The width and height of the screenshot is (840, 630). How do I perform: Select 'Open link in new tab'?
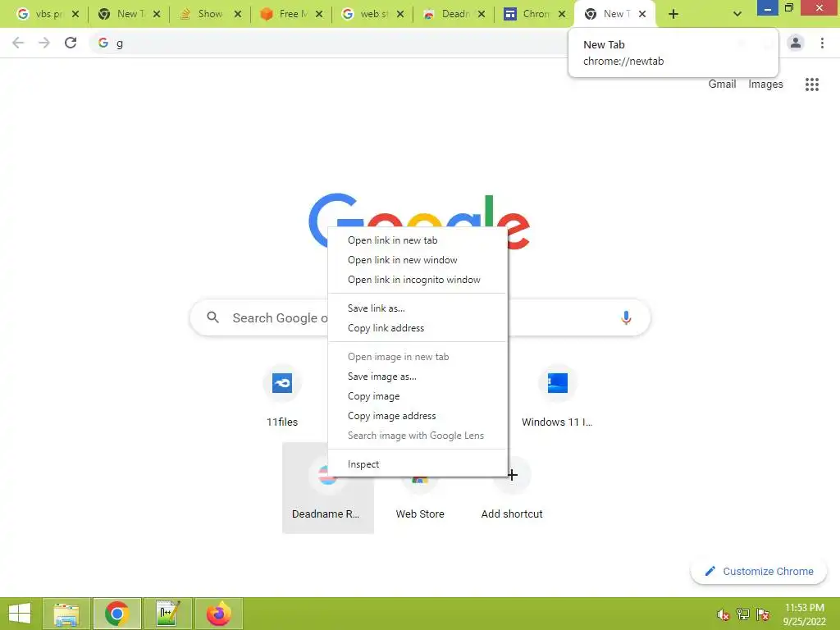click(418, 240)
